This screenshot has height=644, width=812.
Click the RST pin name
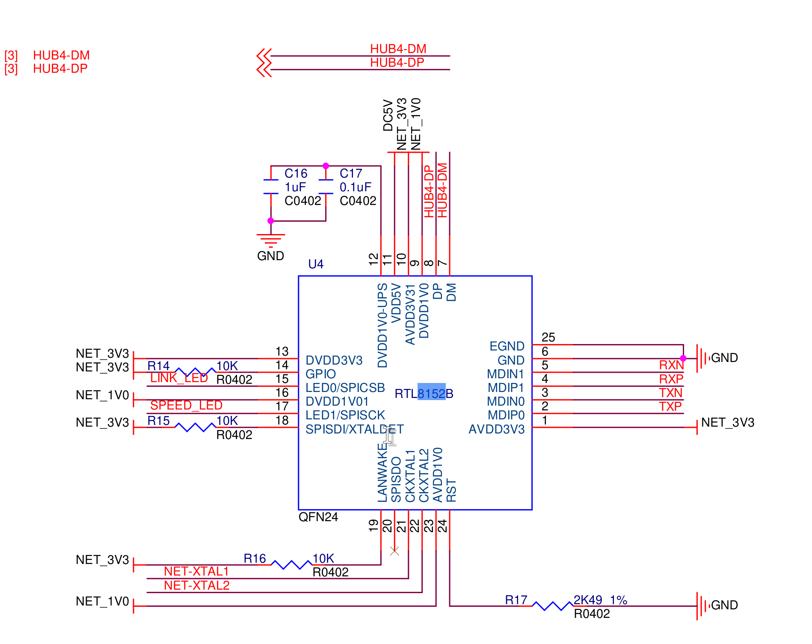[x=451, y=491]
